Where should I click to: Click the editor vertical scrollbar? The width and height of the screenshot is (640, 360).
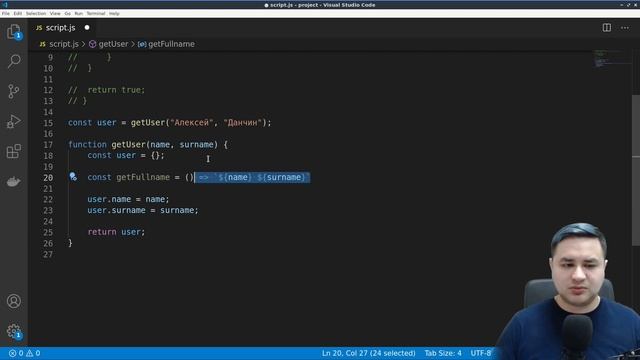[636, 170]
